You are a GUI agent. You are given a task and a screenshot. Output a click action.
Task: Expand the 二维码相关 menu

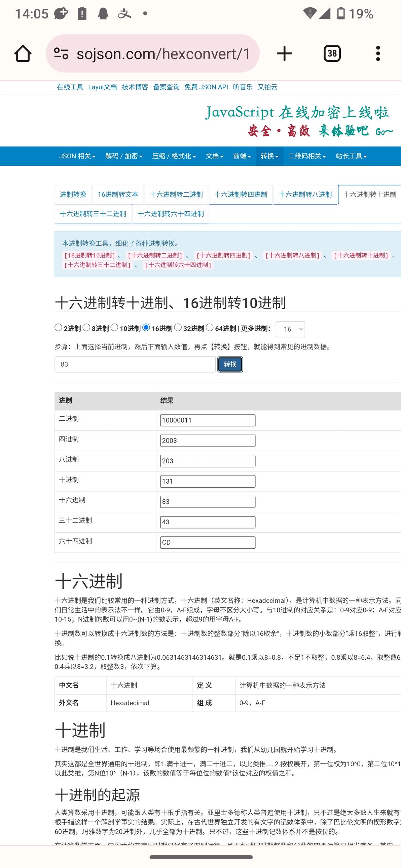tap(307, 156)
